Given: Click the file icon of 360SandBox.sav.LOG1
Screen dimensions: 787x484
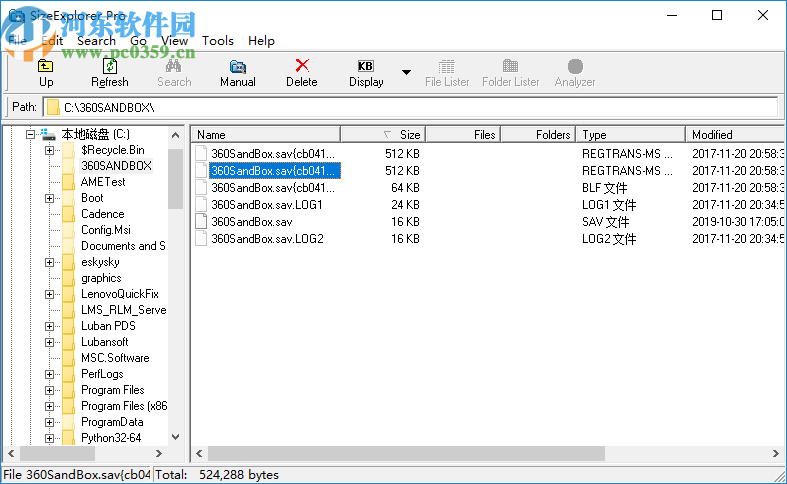Looking at the screenshot, I should tap(201, 205).
